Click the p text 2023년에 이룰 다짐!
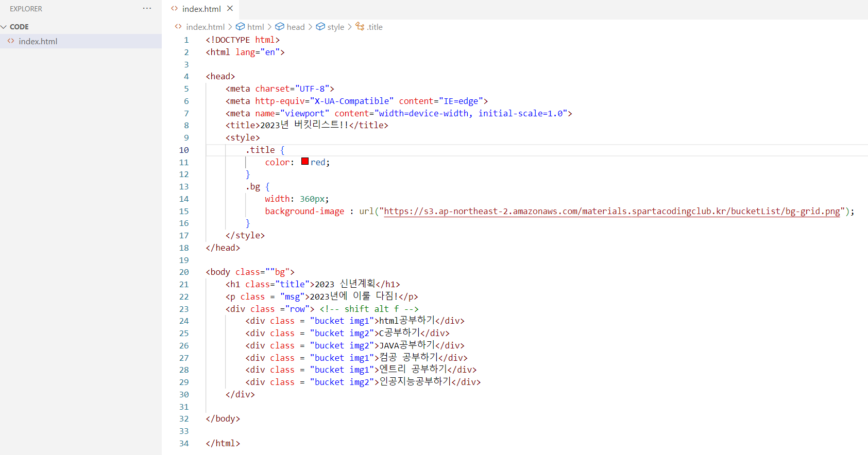The image size is (868, 455). click(x=354, y=296)
